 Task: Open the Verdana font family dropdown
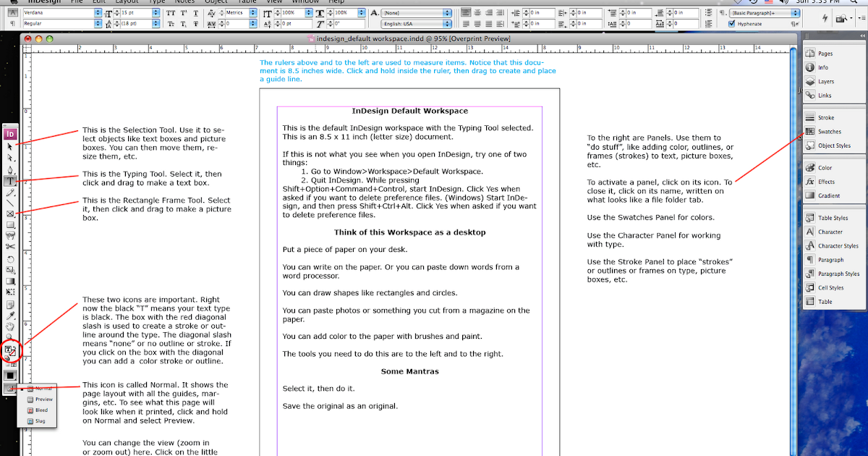(98, 12)
